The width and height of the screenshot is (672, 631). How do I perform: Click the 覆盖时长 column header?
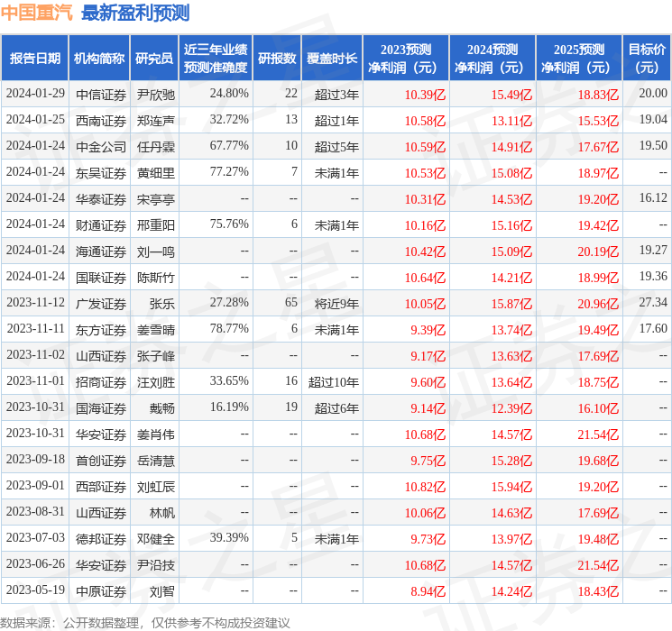point(332,59)
